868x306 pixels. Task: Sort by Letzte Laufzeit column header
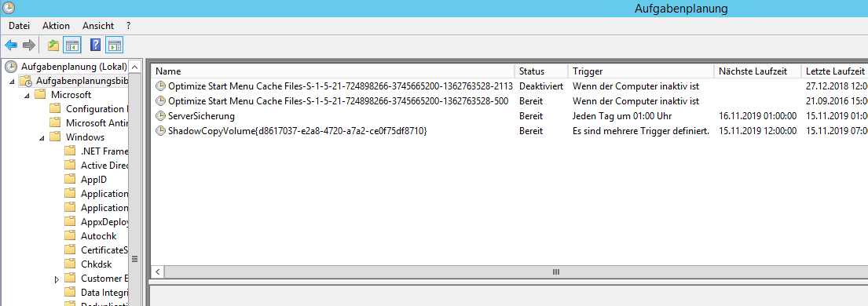(x=835, y=71)
